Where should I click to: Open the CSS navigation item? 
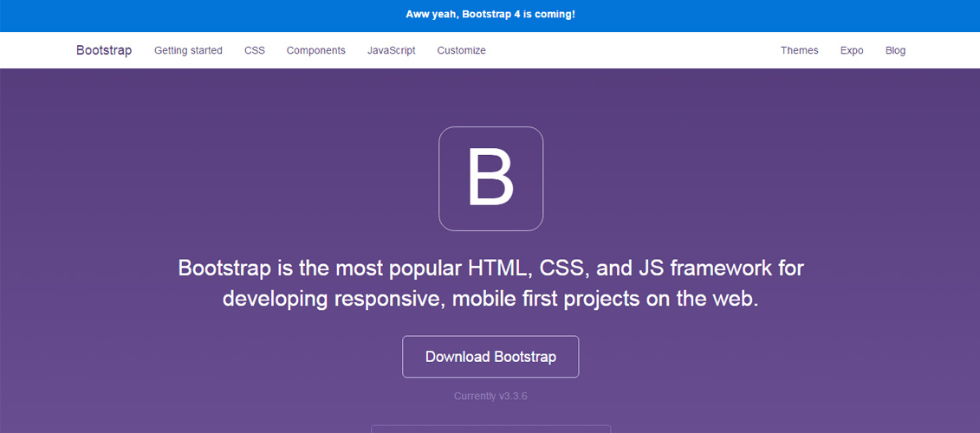pos(255,50)
